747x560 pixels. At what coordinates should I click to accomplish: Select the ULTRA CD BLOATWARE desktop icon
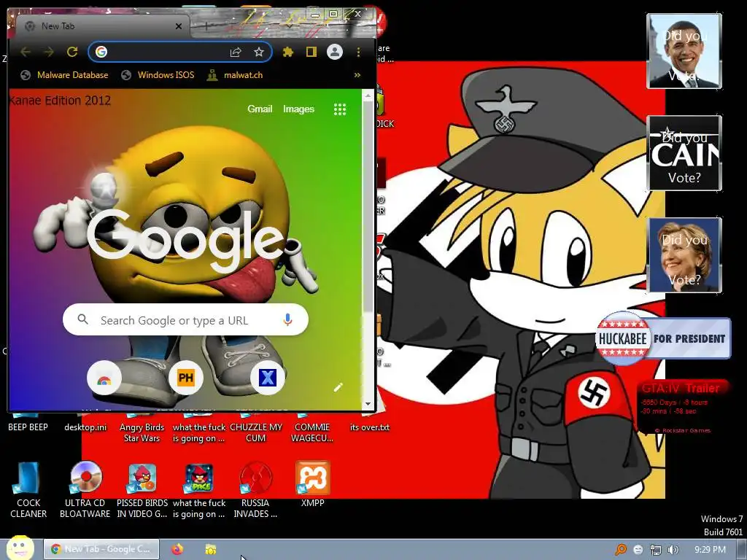[85, 489]
